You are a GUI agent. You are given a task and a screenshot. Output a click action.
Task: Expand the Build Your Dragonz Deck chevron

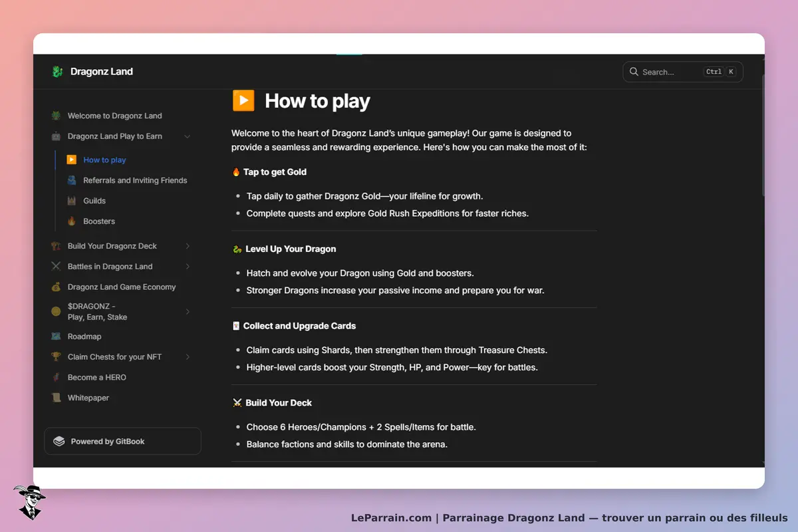188,246
